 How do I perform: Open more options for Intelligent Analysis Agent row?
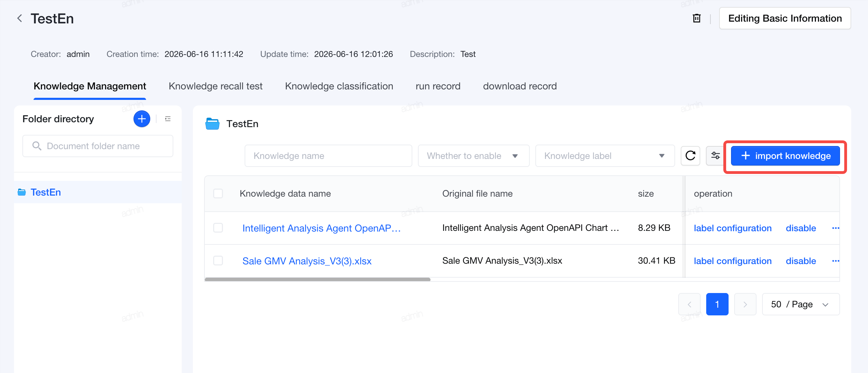pos(836,228)
